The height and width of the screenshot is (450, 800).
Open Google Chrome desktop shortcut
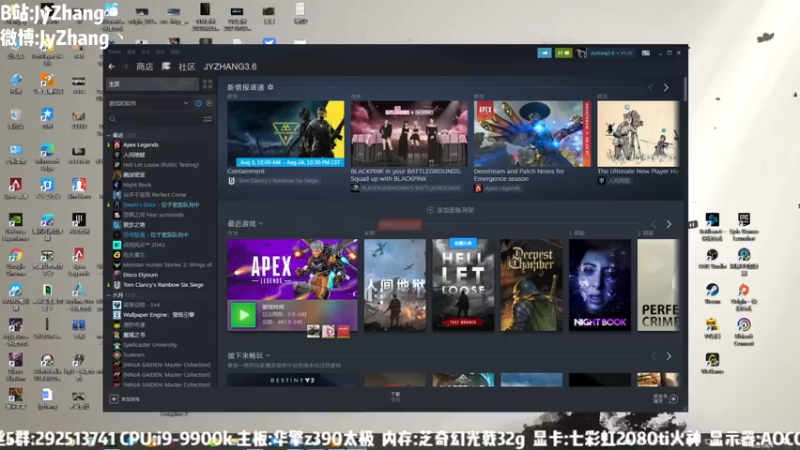click(x=15, y=261)
